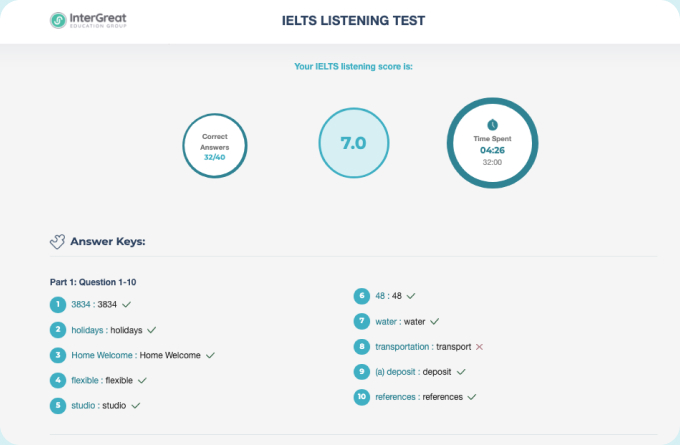Click the question 5 number badge
680x445 pixels.
[x=58, y=405]
